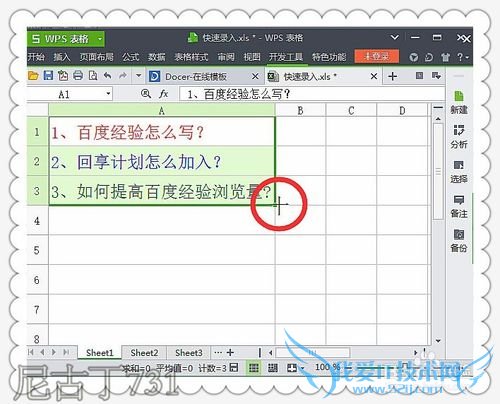The width and height of the screenshot is (500, 404).
Task: Click cell with 2、回享计划怎么加入？
Action: point(162,161)
